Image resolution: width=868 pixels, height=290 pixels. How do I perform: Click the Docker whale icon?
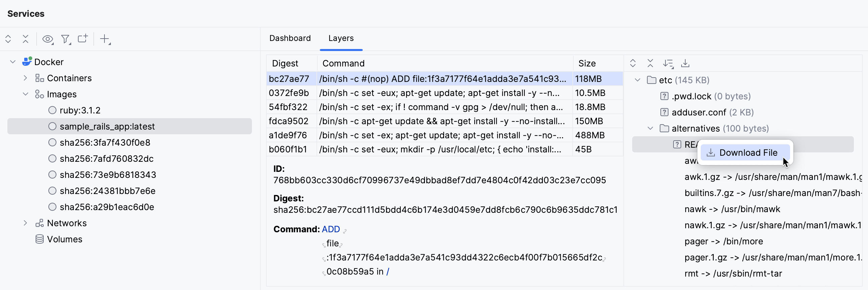pos(27,62)
